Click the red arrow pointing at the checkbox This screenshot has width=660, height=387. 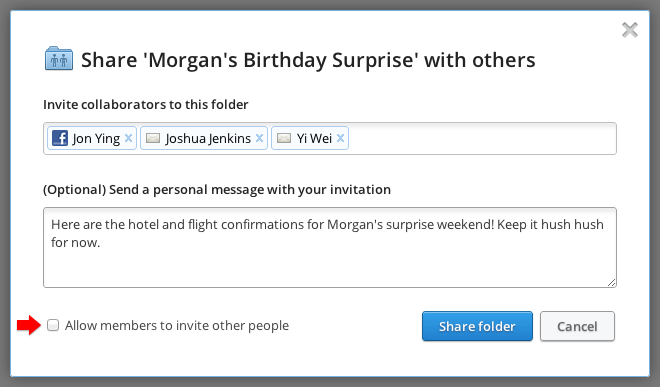click(x=29, y=325)
